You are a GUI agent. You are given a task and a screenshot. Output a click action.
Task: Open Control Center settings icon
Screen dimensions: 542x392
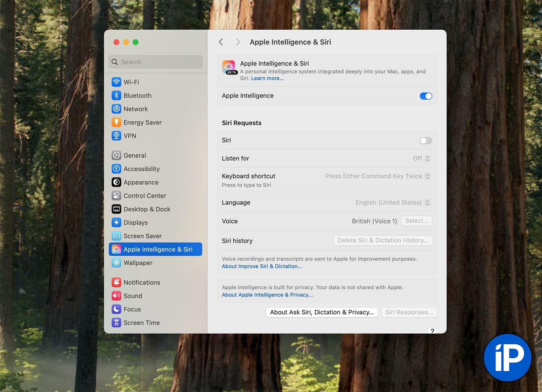tap(116, 196)
